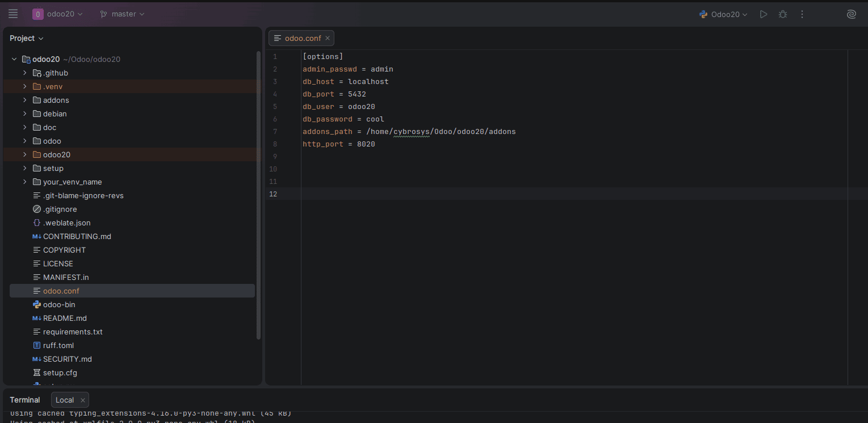Screen dimensions: 868x423
Task: Click the db_user odoo20 value
Action: (x=362, y=107)
